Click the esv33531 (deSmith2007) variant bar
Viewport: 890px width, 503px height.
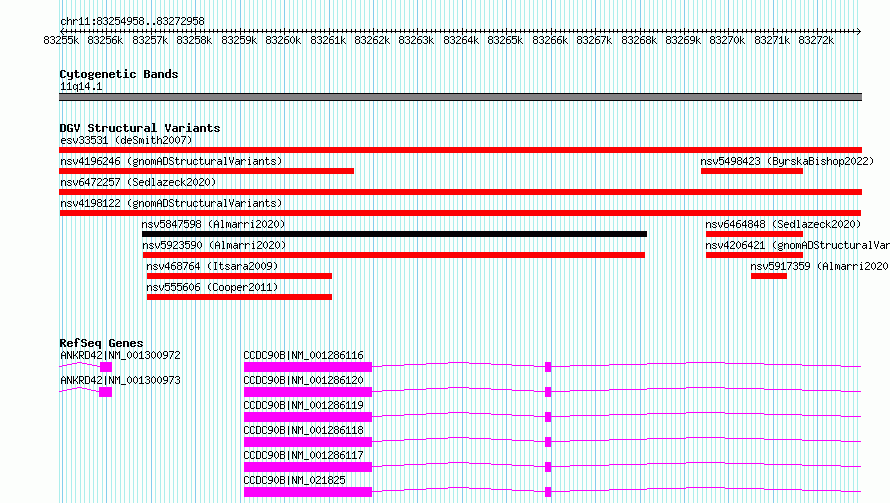(x=460, y=150)
